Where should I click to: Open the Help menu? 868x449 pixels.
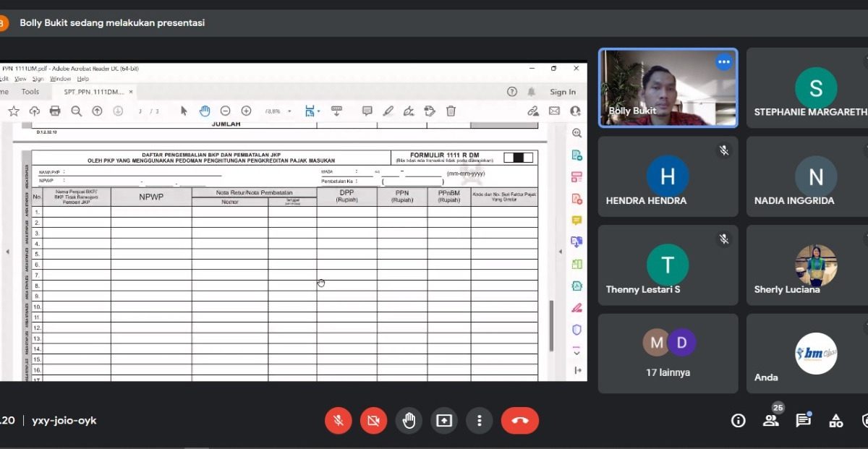pyautogui.click(x=82, y=79)
